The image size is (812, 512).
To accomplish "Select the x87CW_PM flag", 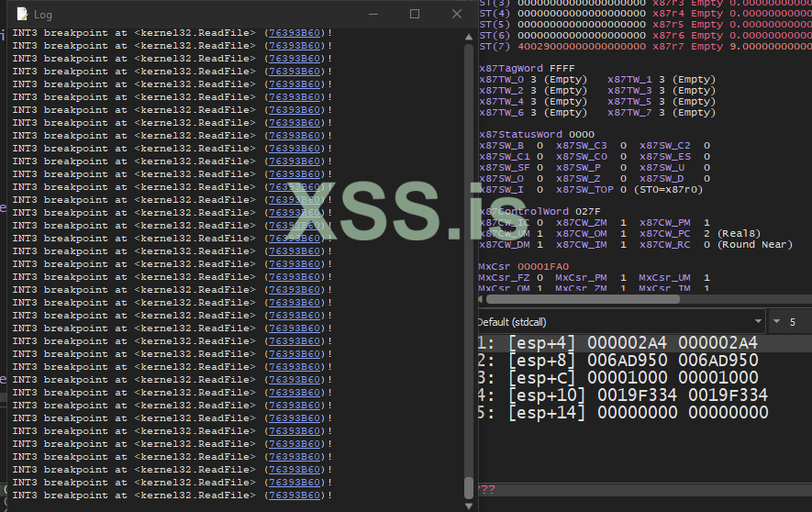I will pos(674,223).
